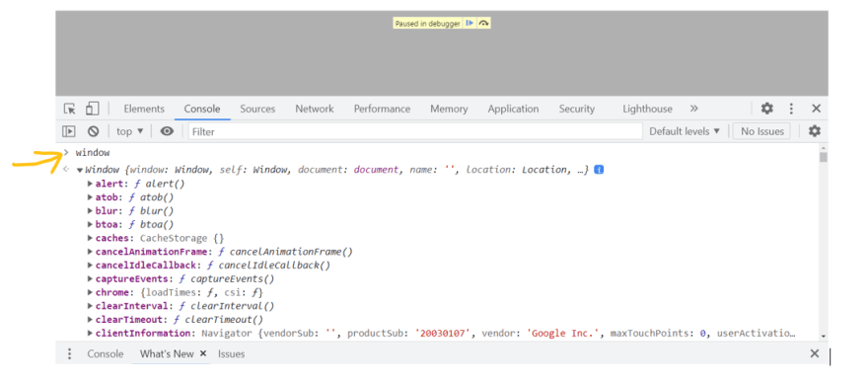Click 'Paused in debugger' label
The width and height of the screenshot is (868, 384).
pyautogui.click(x=427, y=24)
